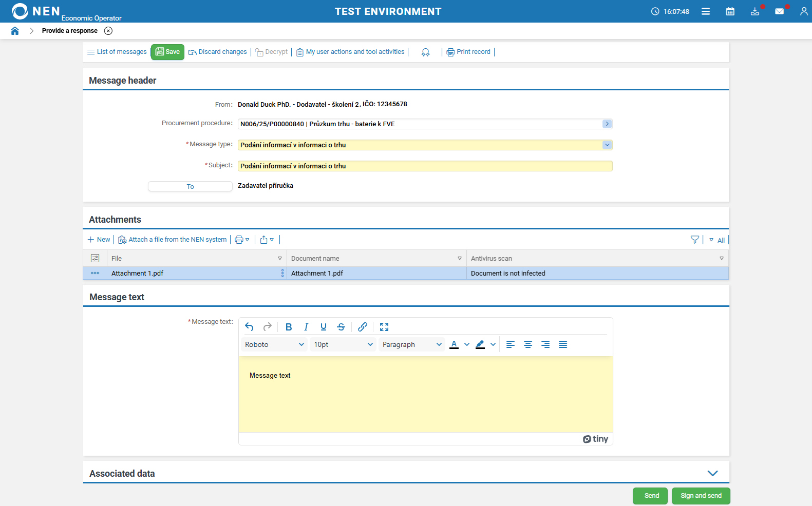Open the mail messages icon
The height and width of the screenshot is (506, 812).
click(x=779, y=11)
